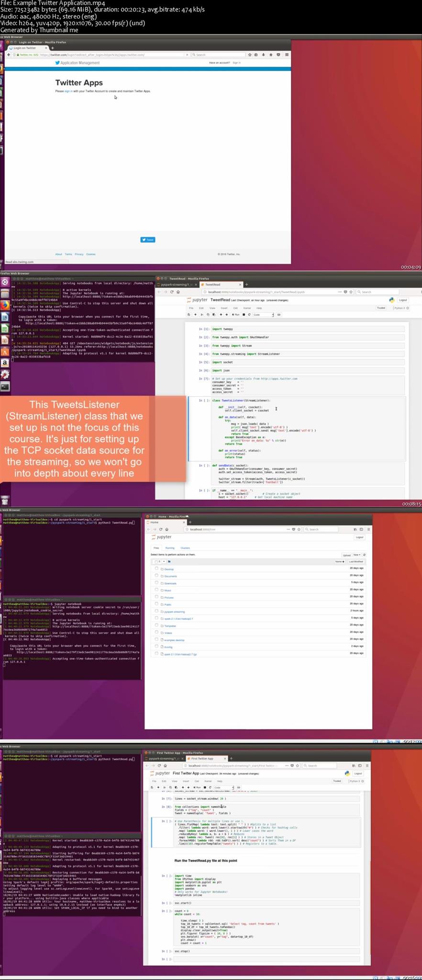Open Firefox home icon in Twitter login window
Image resolution: width=422 pixels, height=980 pixels.
[271, 55]
